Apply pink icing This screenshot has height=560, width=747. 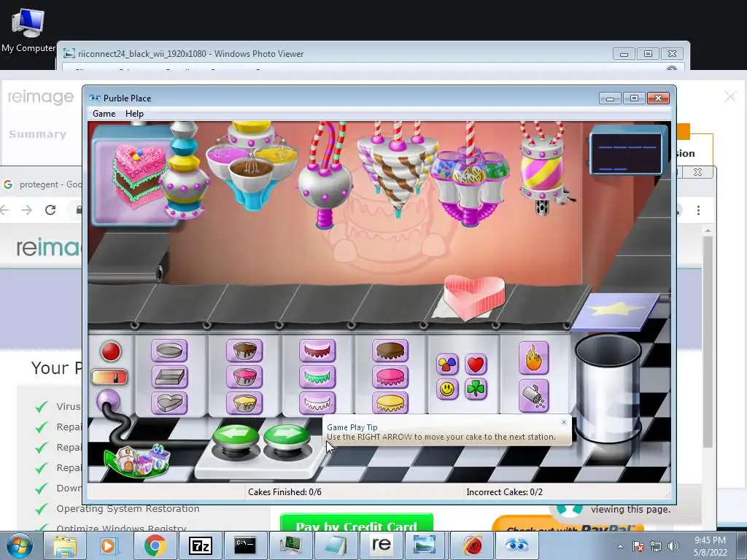point(390,377)
